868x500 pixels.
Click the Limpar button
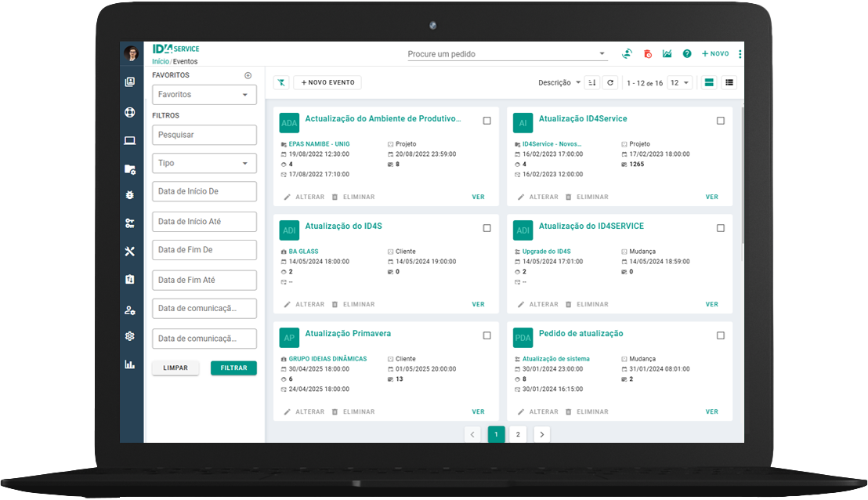tap(175, 368)
